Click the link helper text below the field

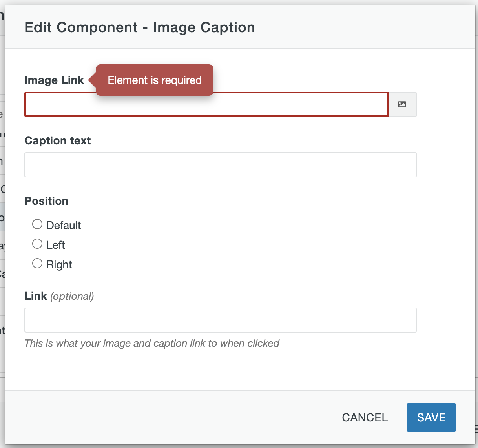click(x=151, y=343)
